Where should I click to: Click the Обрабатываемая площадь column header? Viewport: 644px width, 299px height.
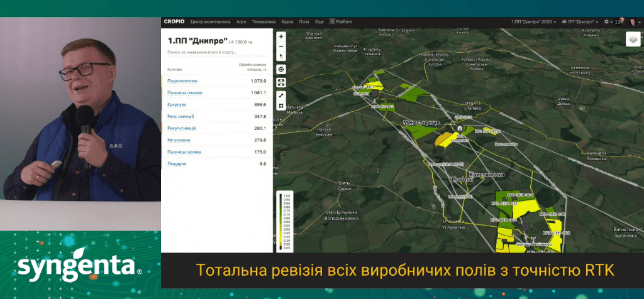253,67
